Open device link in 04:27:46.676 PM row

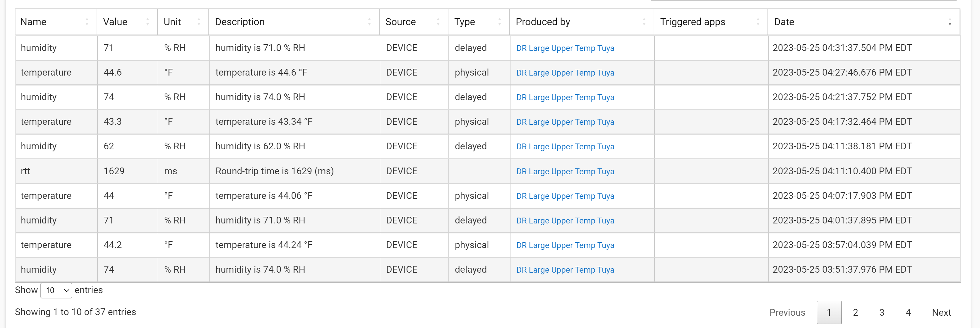tap(565, 73)
